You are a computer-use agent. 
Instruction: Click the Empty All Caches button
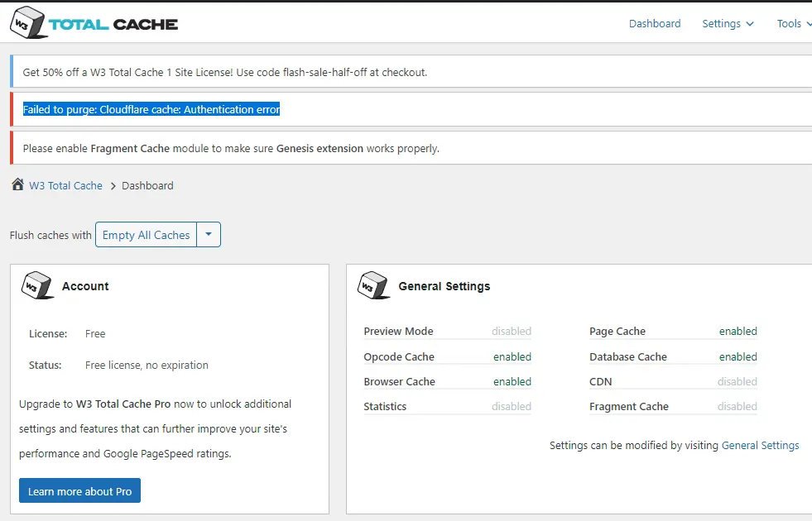click(146, 235)
